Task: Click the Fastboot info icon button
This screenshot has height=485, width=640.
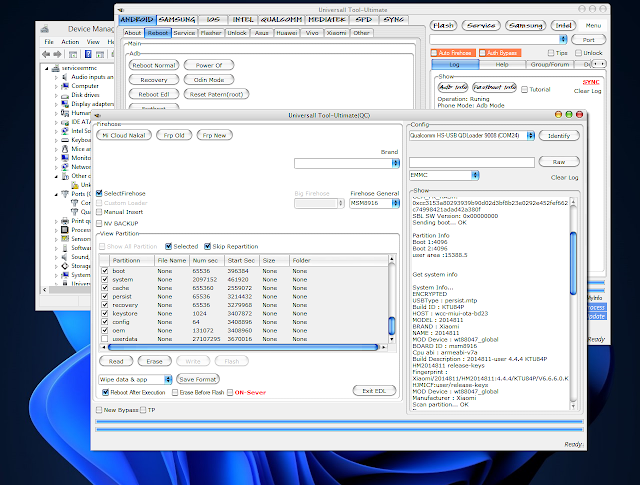Action: point(494,87)
